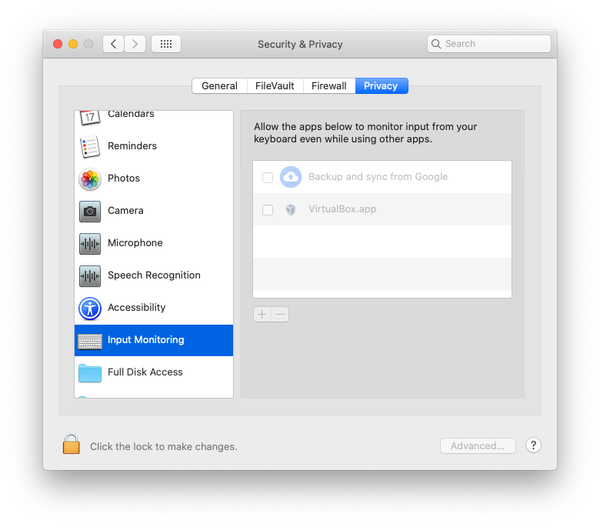Click the Reminders list icon
Screen dimensions: 600x527
coord(90,146)
